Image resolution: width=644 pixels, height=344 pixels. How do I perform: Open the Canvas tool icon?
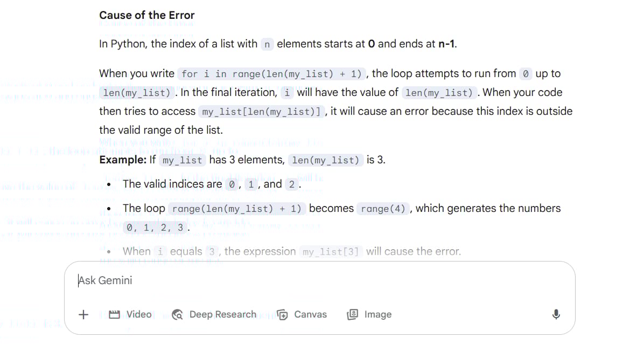pos(282,315)
